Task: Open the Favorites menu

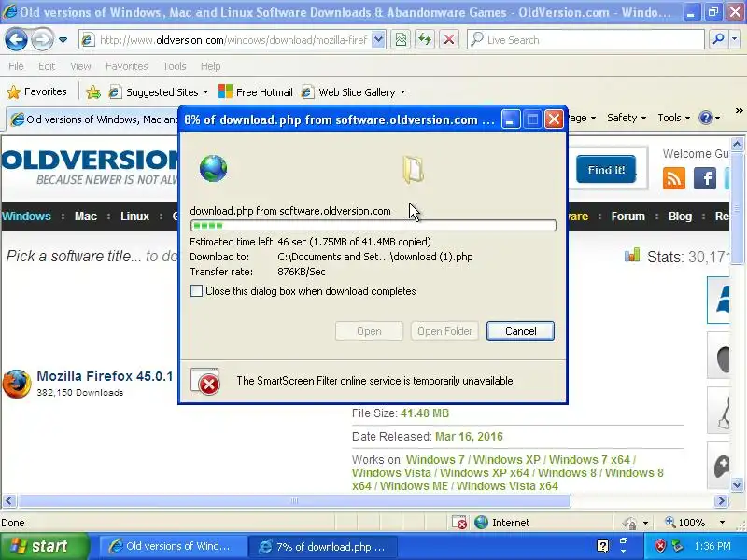Action: tap(127, 66)
